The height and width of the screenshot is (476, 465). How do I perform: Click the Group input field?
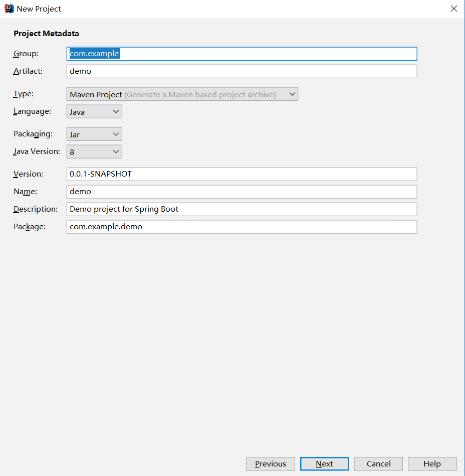pyautogui.click(x=242, y=54)
